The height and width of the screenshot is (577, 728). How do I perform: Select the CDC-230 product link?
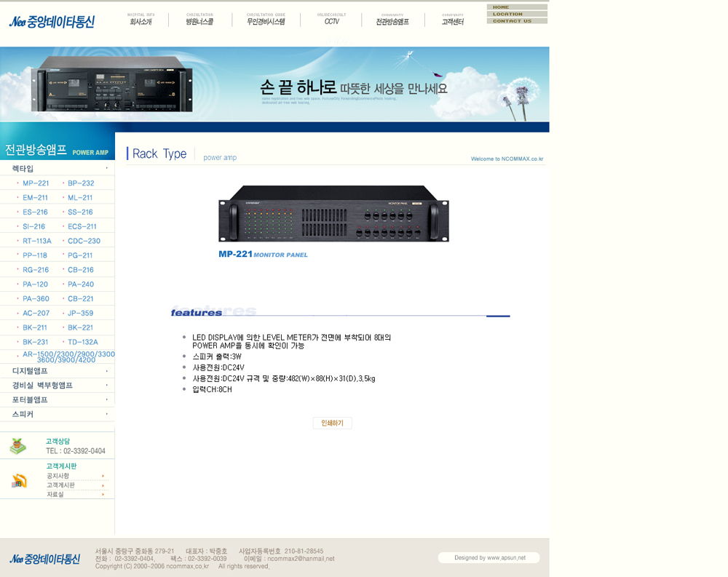coord(84,241)
